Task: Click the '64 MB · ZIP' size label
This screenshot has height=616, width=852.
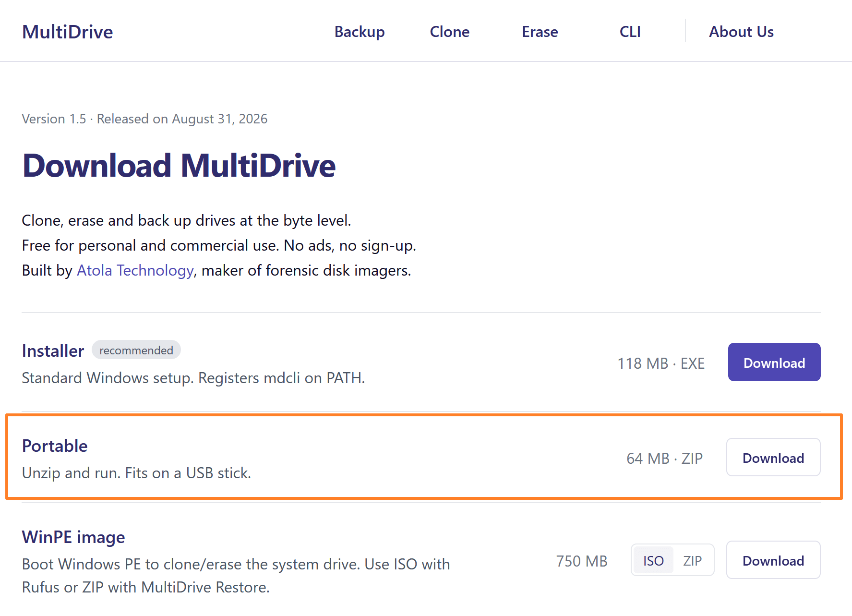Action: point(665,459)
